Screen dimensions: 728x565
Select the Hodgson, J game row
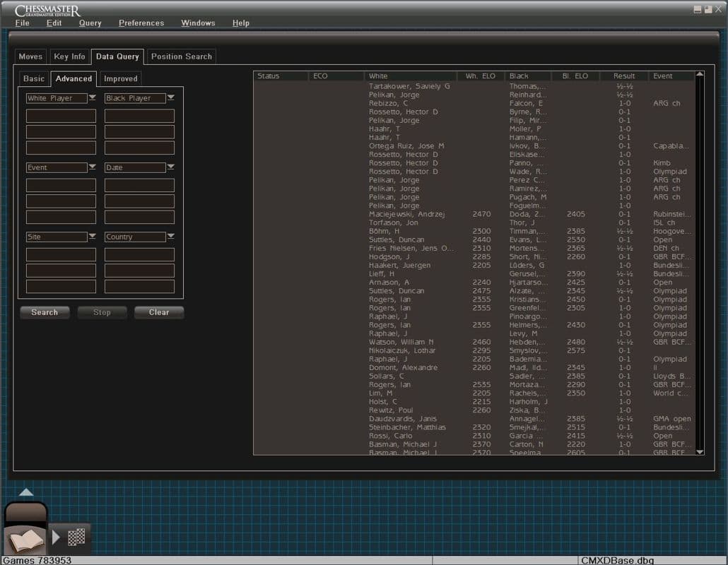point(474,256)
